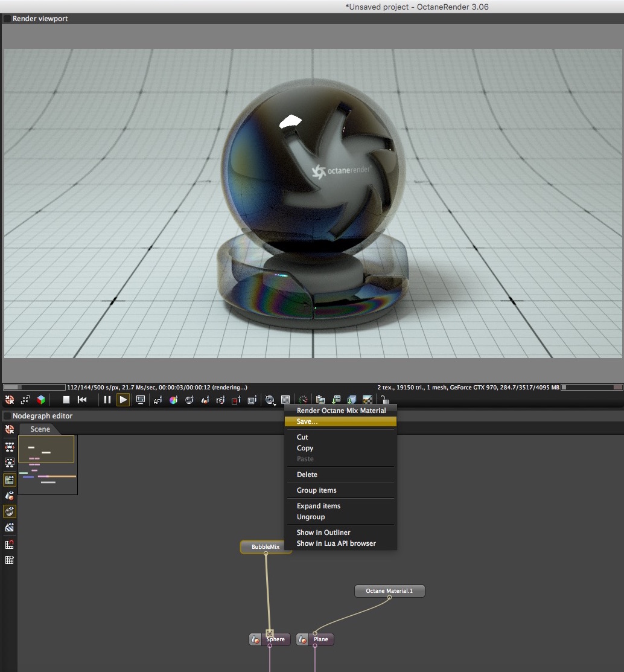Image resolution: width=624 pixels, height=672 pixels.
Task: Export render passes stacked images icon
Action: tap(352, 400)
